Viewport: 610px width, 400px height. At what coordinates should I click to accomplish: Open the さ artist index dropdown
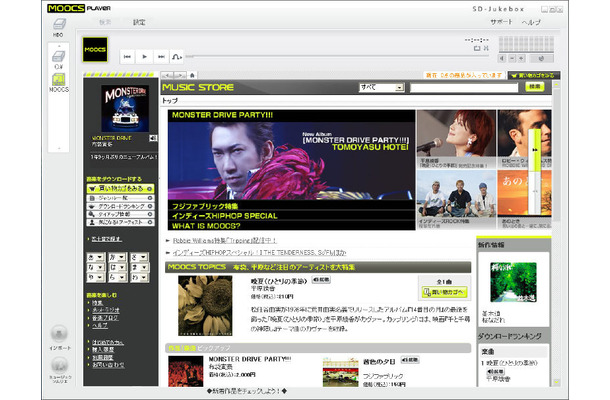click(x=139, y=257)
